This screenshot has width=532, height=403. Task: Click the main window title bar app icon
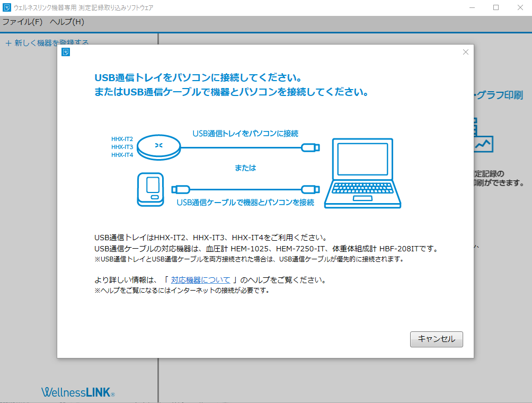7,7
